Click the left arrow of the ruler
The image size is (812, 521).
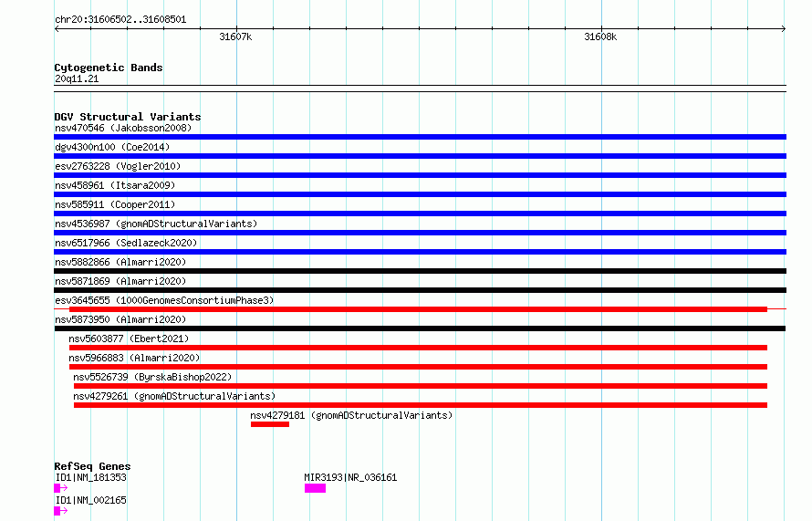tap(57, 29)
